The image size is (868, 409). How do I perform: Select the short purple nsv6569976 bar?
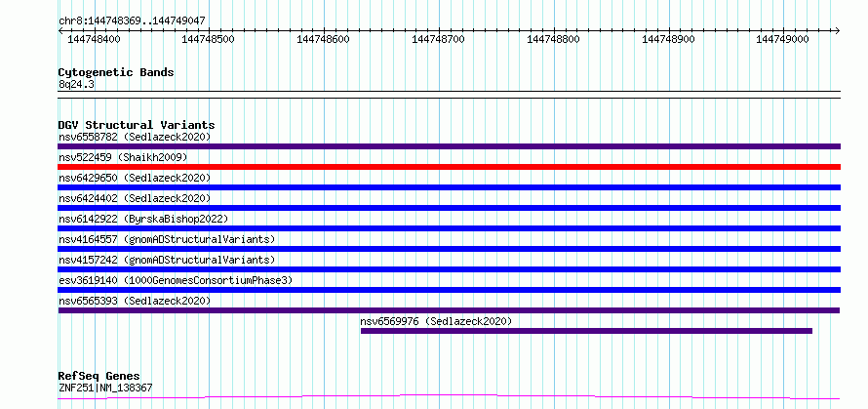pos(586,331)
